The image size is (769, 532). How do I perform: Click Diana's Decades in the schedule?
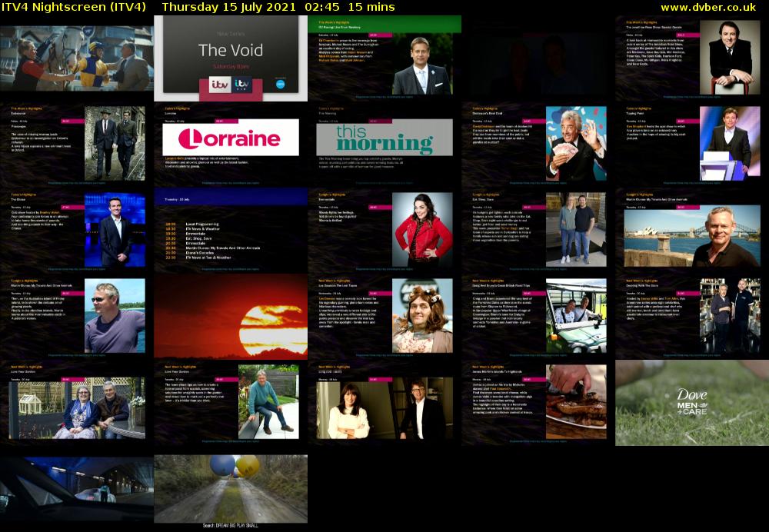200,252
